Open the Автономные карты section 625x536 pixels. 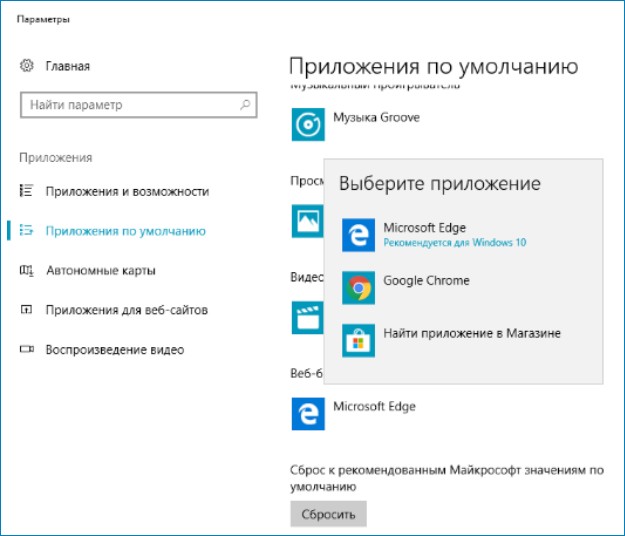point(100,271)
